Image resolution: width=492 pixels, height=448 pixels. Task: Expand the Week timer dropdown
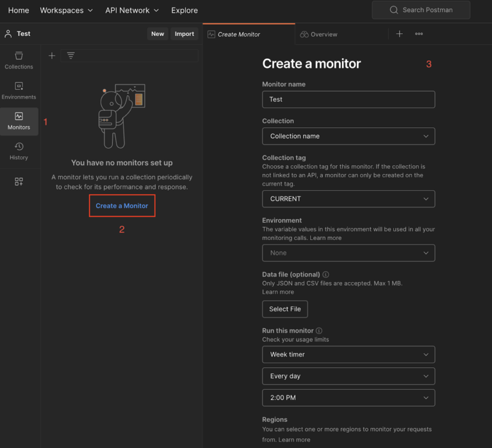point(348,354)
